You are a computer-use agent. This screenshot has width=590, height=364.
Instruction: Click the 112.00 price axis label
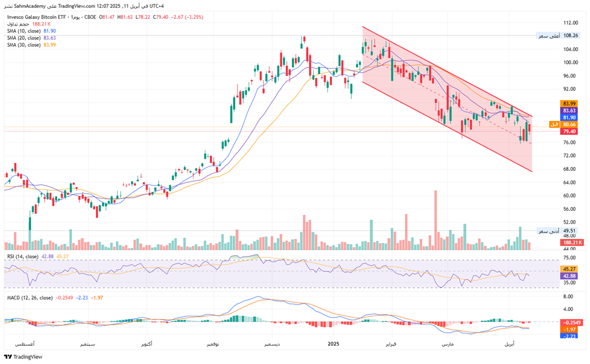[x=571, y=23]
